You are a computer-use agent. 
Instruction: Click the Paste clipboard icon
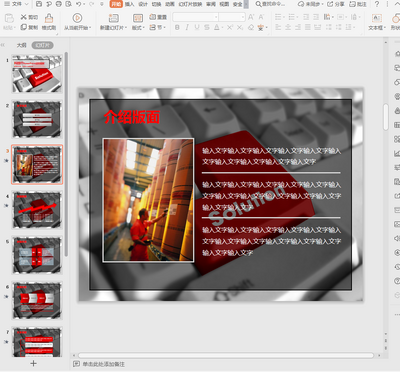(x=9, y=18)
